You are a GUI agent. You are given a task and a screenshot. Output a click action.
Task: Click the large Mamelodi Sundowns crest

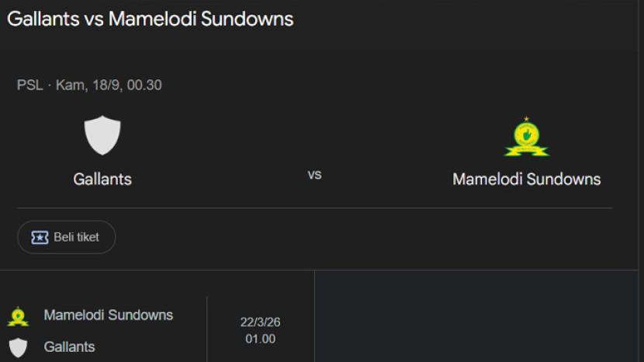[527, 137]
